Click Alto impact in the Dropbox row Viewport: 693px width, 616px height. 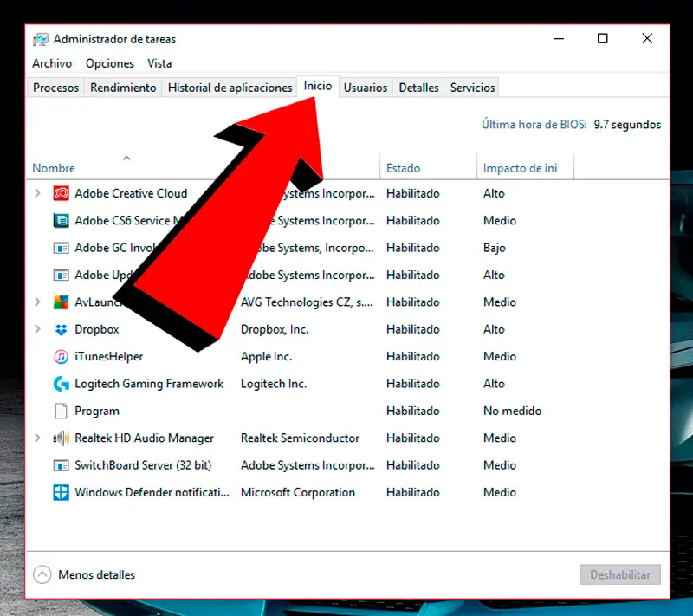(x=494, y=329)
